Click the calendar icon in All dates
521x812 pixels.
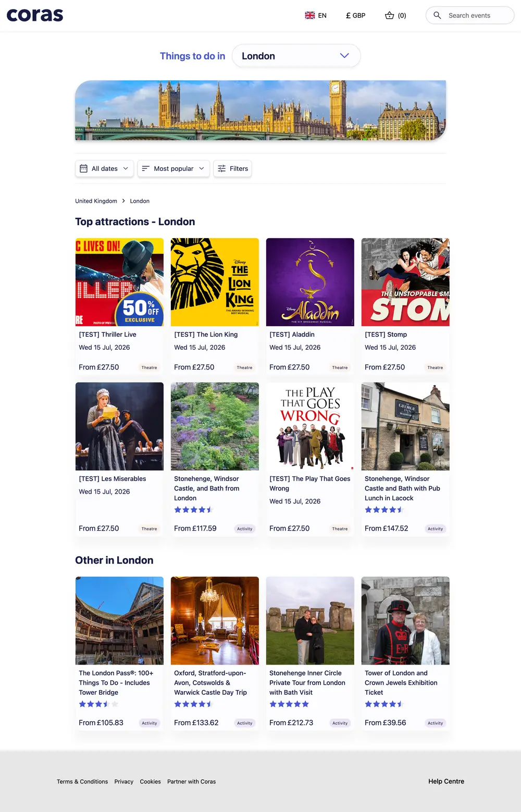pyautogui.click(x=83, y=168)
